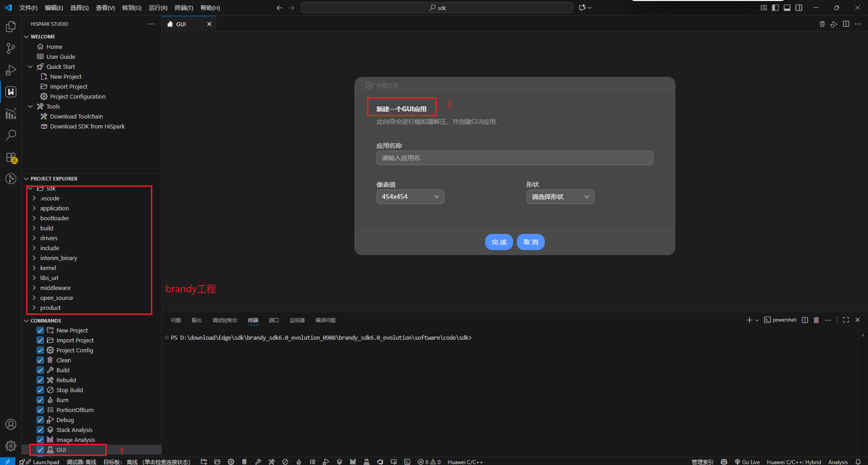Open the 终端(T) menu

click(x=184, y=8)
